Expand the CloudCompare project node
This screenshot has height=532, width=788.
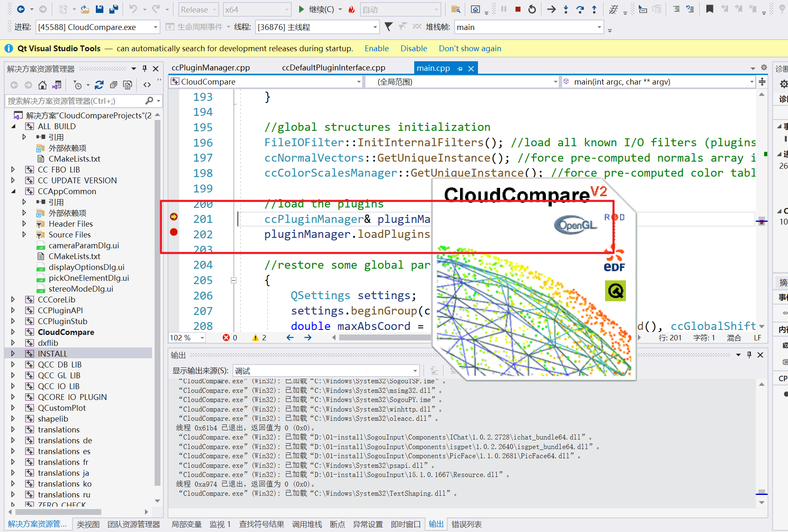(13, 332)
